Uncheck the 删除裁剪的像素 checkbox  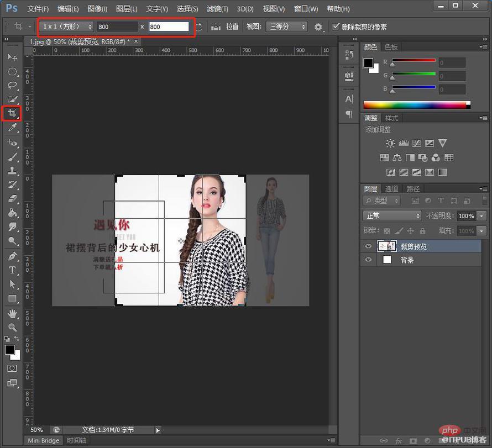click(x=336, y=27)
